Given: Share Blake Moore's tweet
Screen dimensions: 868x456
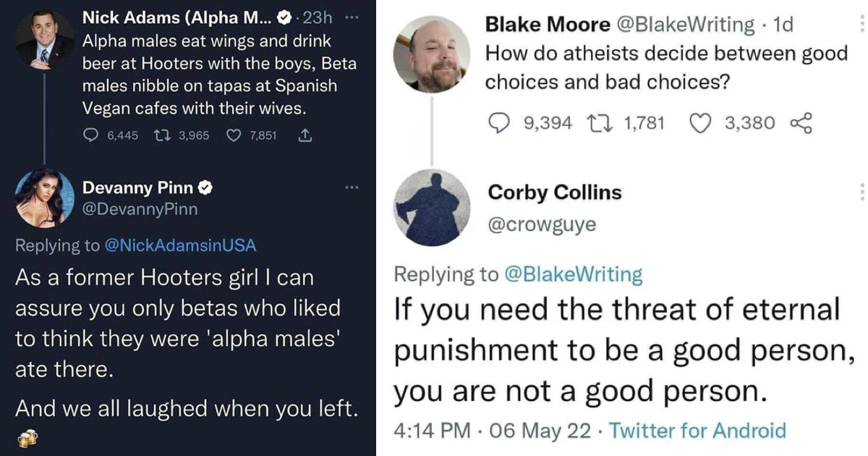Looking at the screenshot, I should [x=801, y=123].
